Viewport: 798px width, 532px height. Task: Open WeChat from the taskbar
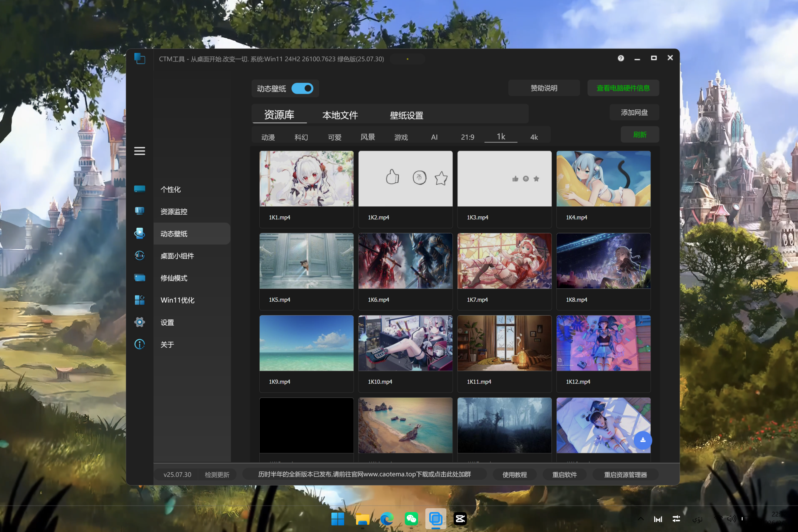[x=411, y=519]
